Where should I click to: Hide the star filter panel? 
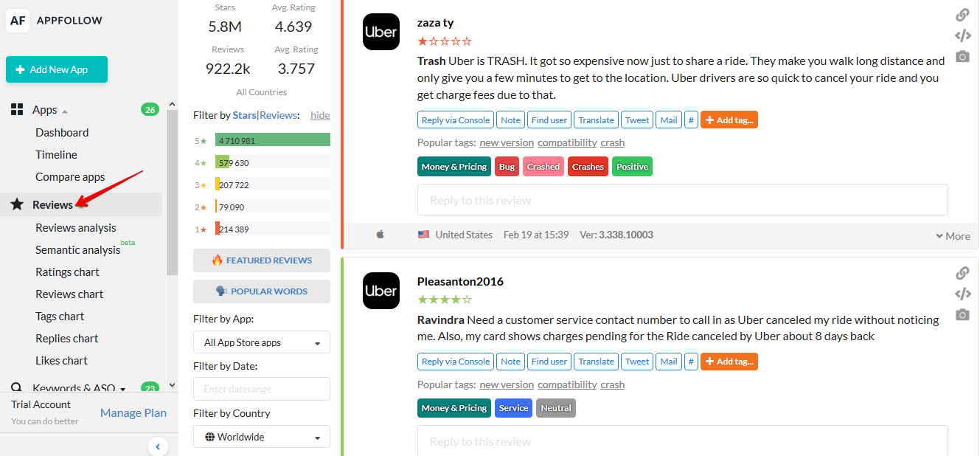(x=320, y=115)
